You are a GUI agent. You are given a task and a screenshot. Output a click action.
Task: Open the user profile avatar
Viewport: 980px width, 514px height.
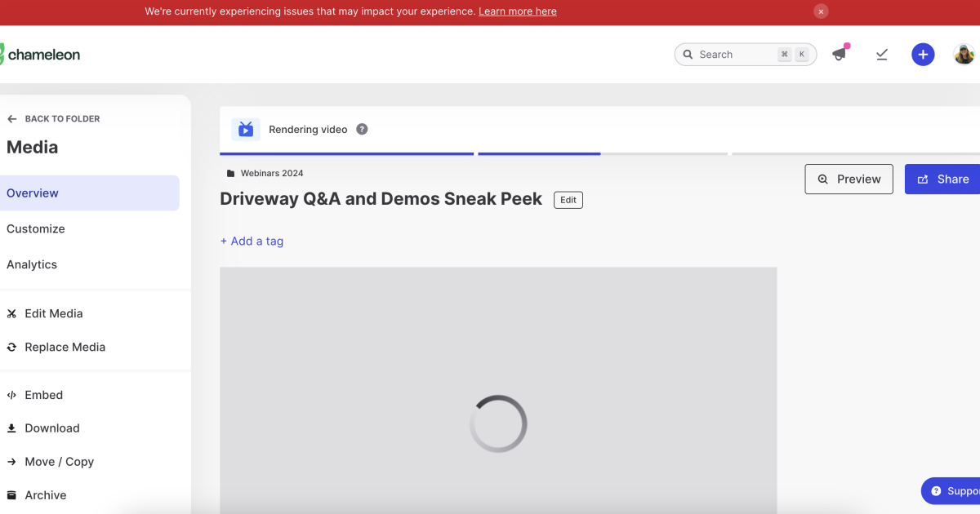tap(964, 55)
